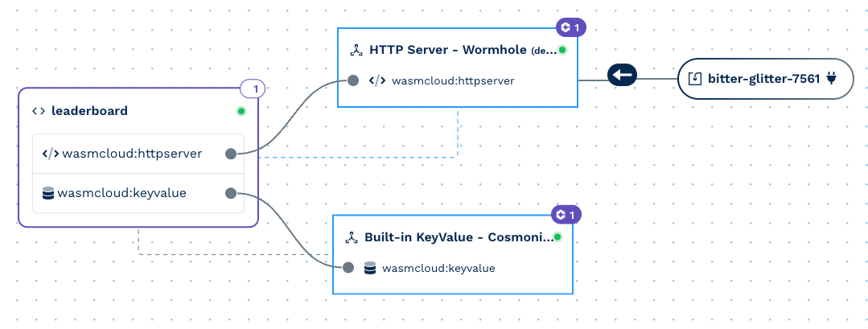
Task: Click the database icon in leaderboard keyvalue row
Action: pos(48,193)
